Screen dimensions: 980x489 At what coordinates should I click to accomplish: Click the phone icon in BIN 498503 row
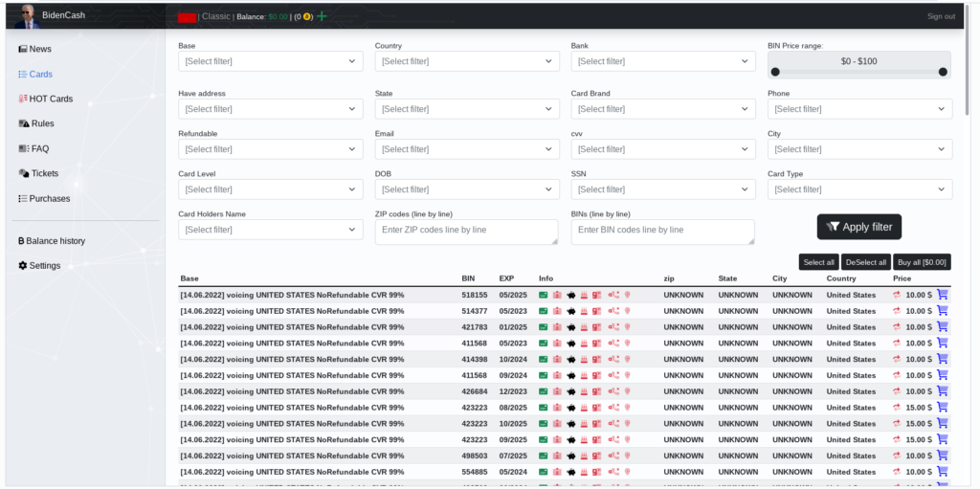pos(613,456)
